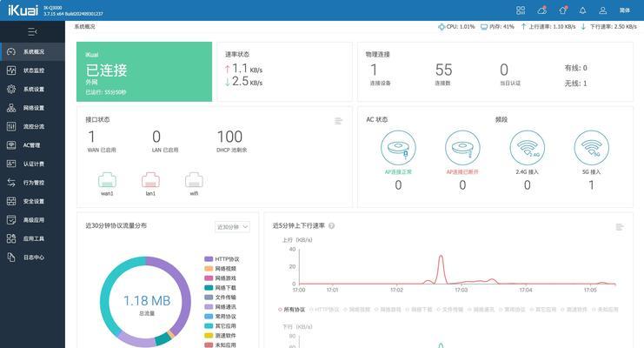Toggle 常用协议 series in chart legend
This screenshot has height=348, width=644.
pyautogui.click(x=512, y=310)
